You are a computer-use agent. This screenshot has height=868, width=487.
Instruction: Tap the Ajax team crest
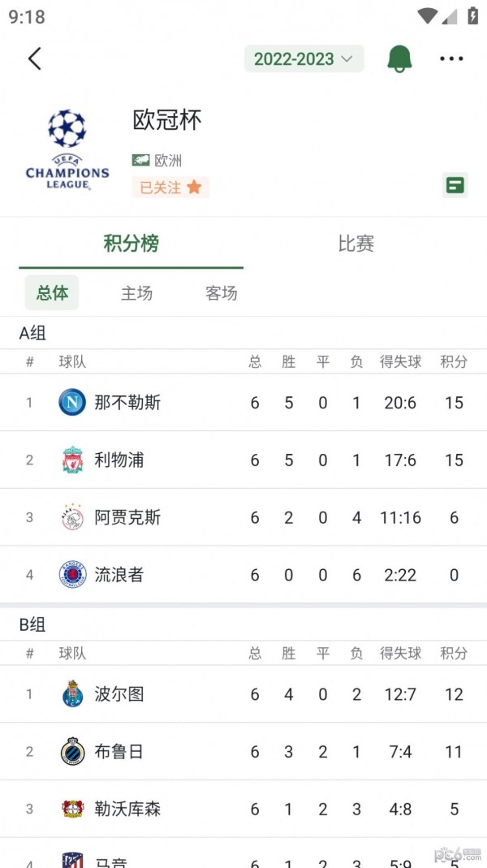tap(71, 517)
